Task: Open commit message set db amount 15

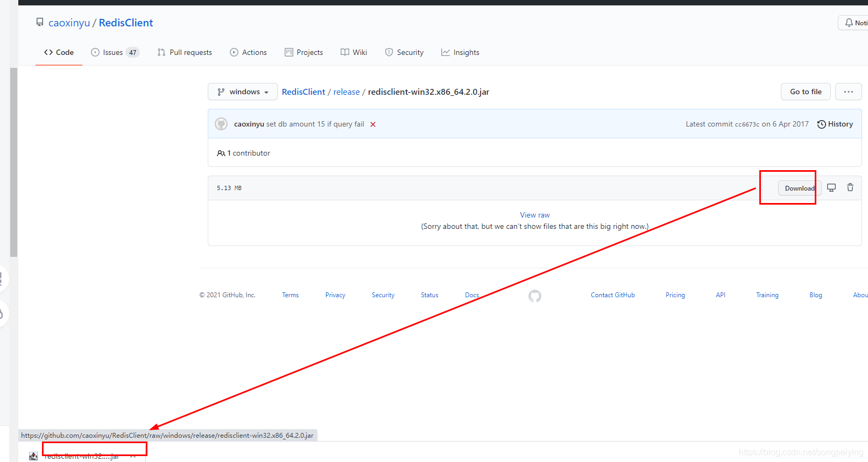Action: coord(315,124)
